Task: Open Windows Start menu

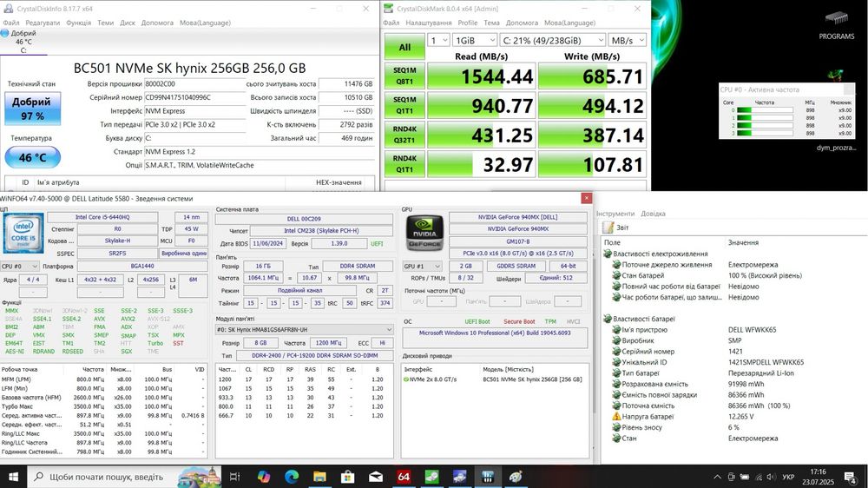Action: tap(13, 477)
